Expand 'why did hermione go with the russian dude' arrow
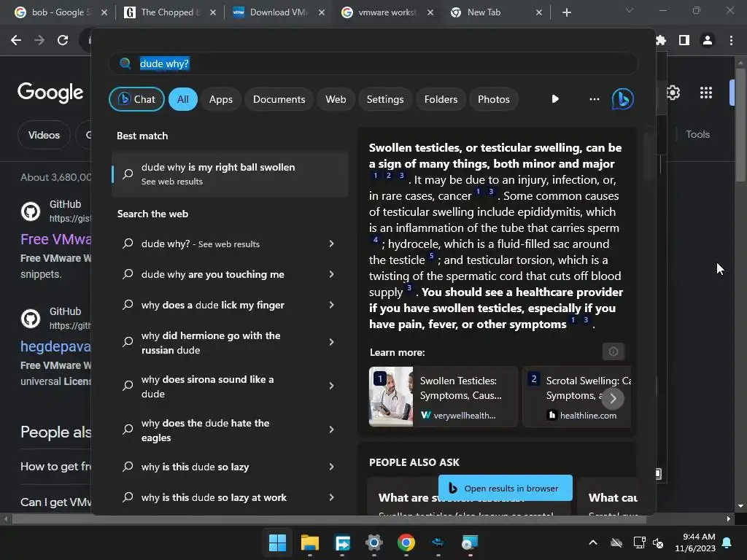Image resolution: width=747 pixels, height=560 pixels. [332, 342]
